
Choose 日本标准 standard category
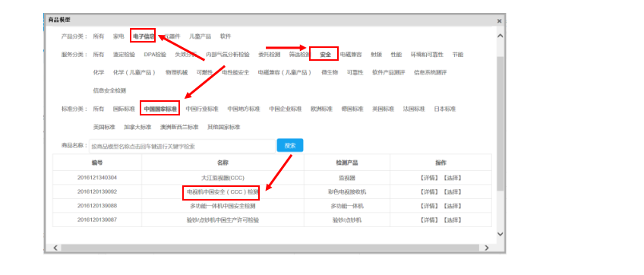445,109
